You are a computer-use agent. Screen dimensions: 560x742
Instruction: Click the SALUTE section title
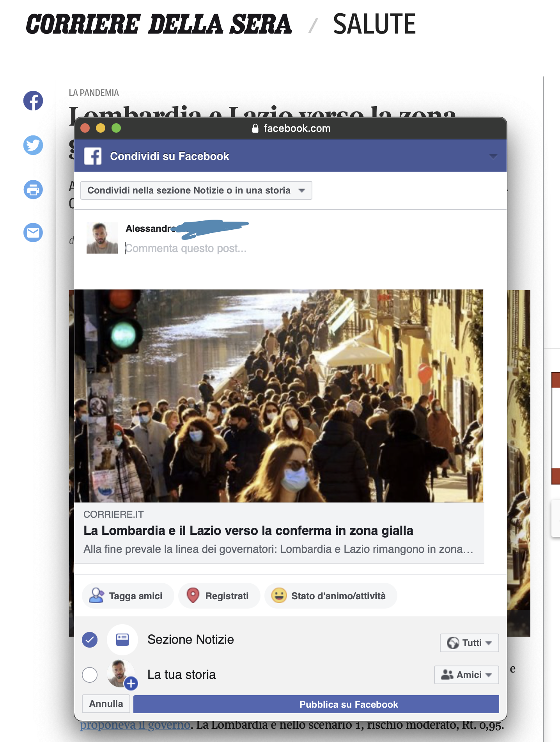click(374, 24)
